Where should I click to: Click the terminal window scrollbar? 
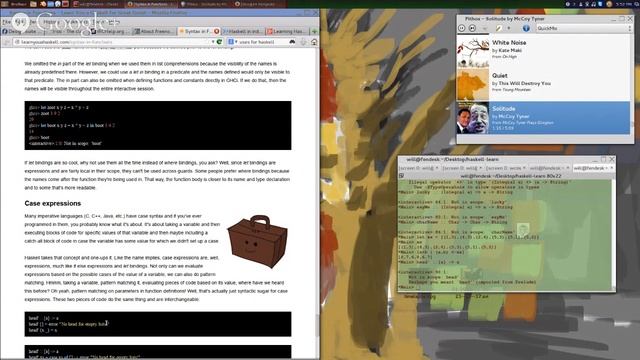613,235
